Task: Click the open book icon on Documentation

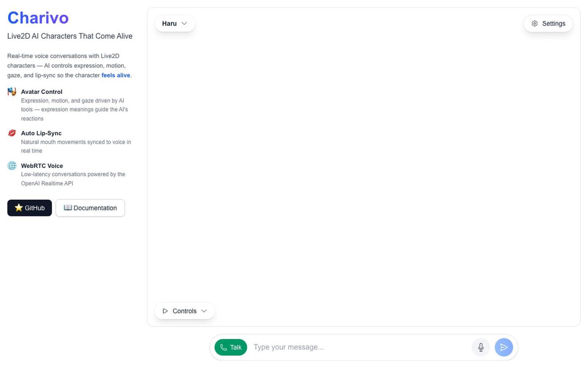Action: [68, 208]
